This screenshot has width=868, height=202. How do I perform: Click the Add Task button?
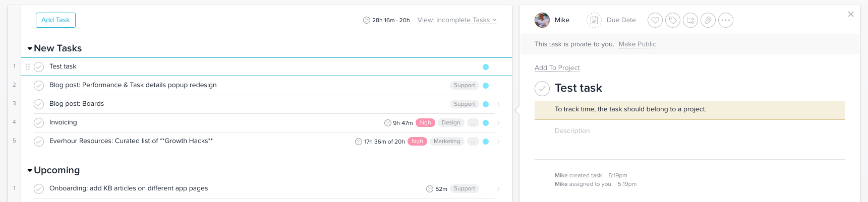(55, 20)
